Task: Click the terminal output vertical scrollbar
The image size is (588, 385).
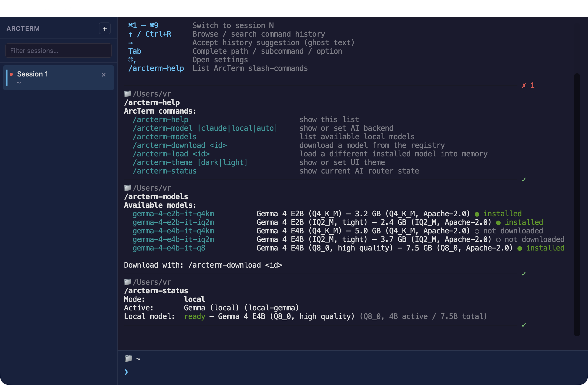Action: pyautogui.click(x=577, y=205)
